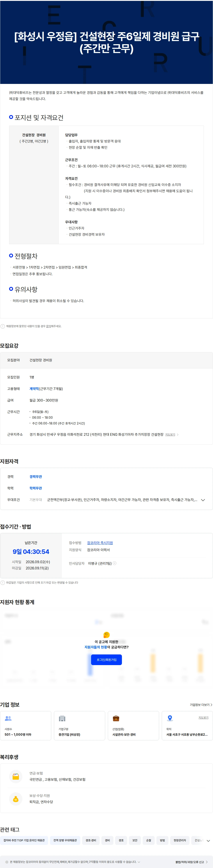The width and height of the screenshot is (213, 868).
Task: Click the 보상·수당·지원 money bag icon
Action: point(16,799)
